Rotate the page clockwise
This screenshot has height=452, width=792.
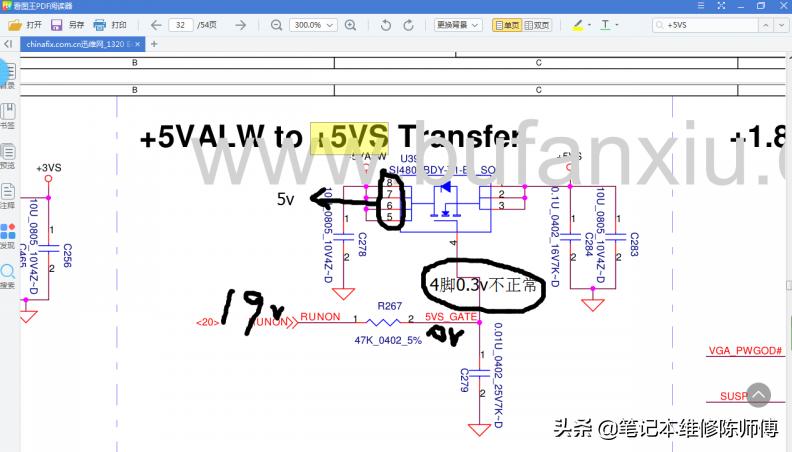(409, 25)
